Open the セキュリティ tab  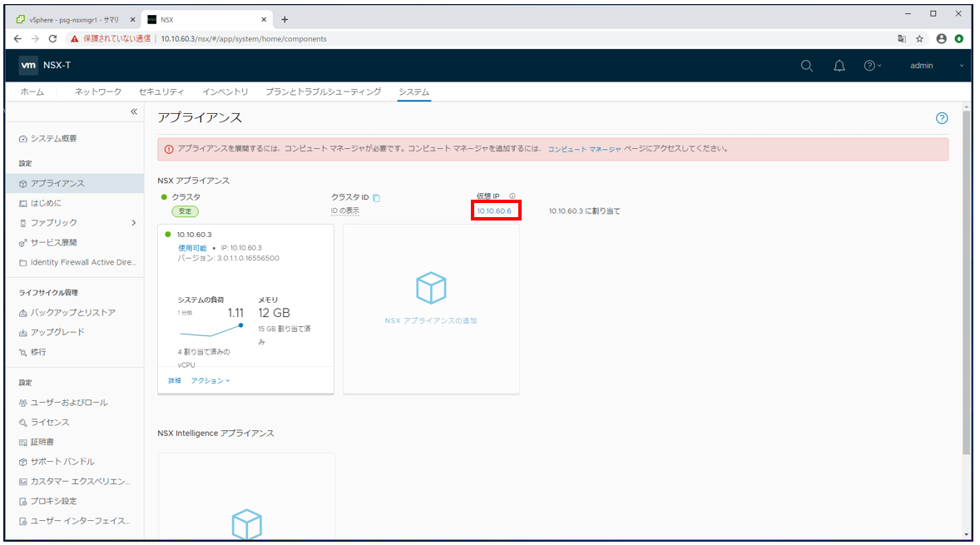(x=161, y=92)
